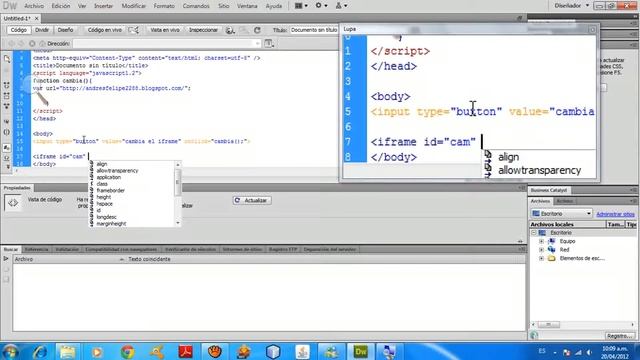Close the Untitled-1 document tab

click(x=36, y=18)
